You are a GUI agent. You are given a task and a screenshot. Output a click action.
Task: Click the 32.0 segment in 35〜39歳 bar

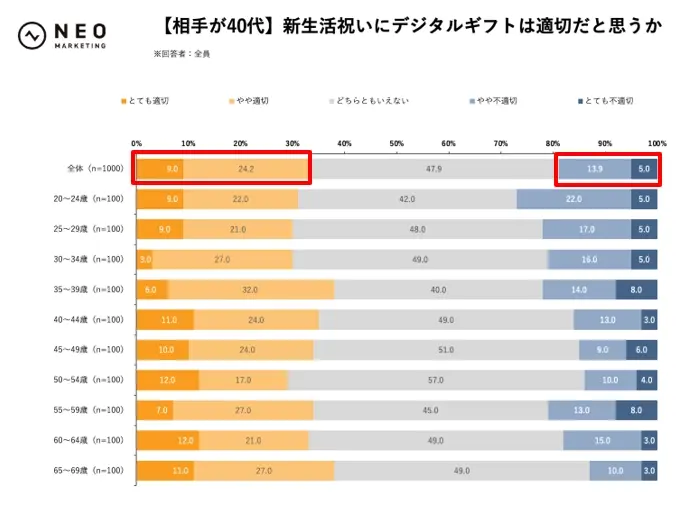(x=250, y=289)
